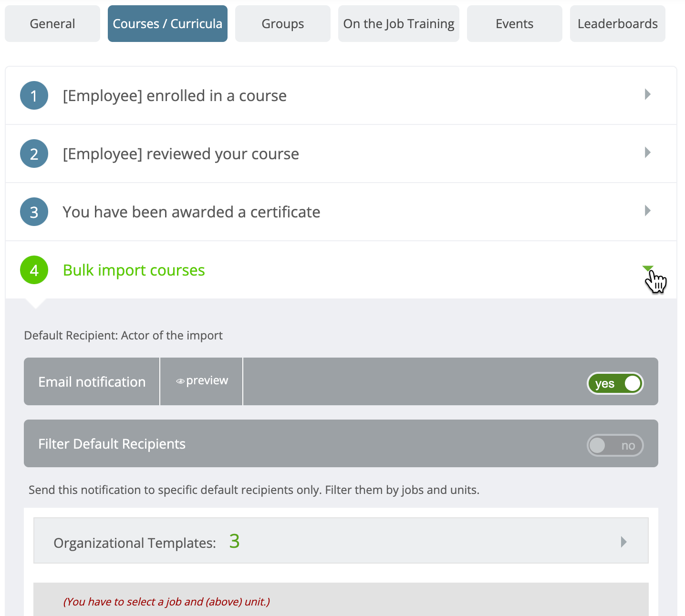
Task: Expand the enrolled in a course arrow
Action: pos(647,94)
